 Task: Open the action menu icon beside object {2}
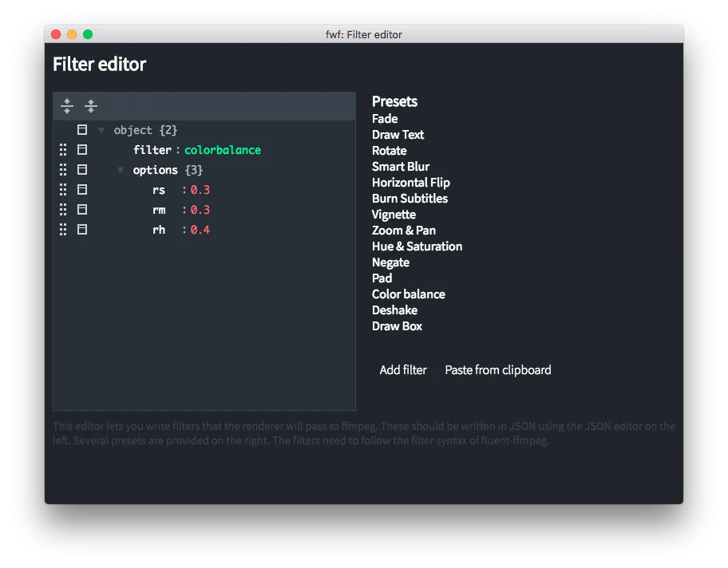click(82, 130)
